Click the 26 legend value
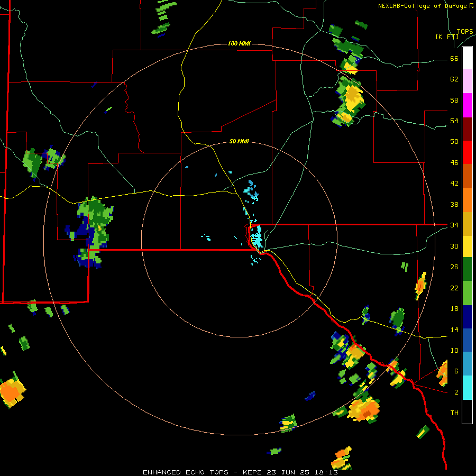 pos(454,267)
